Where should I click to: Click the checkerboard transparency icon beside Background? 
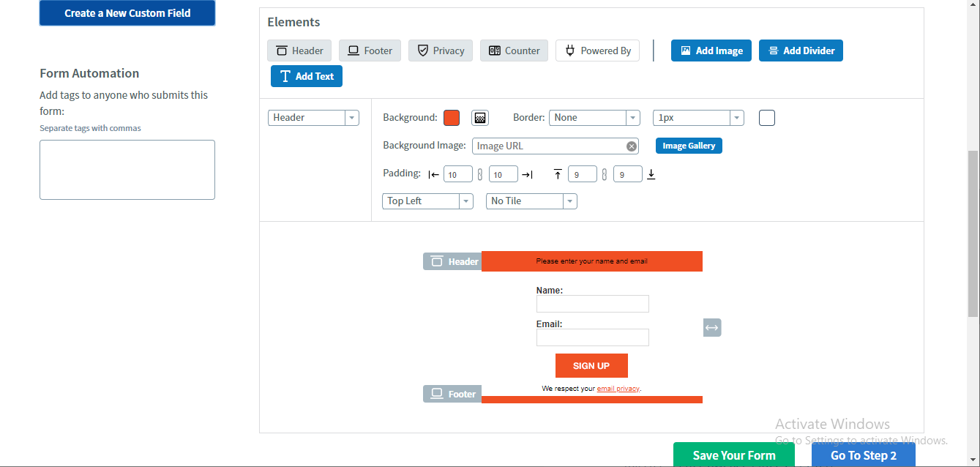coord(479,117)
